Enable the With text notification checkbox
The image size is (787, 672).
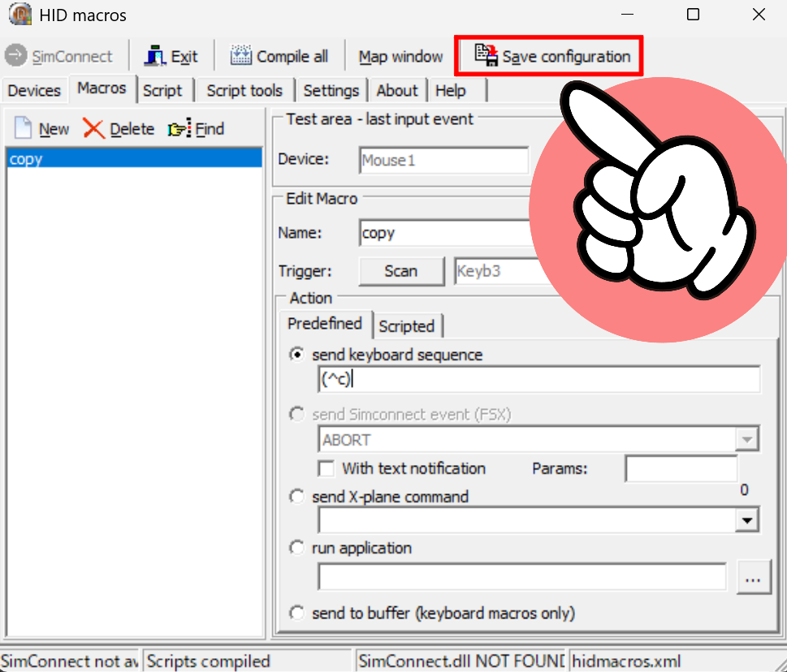point(326,468)
